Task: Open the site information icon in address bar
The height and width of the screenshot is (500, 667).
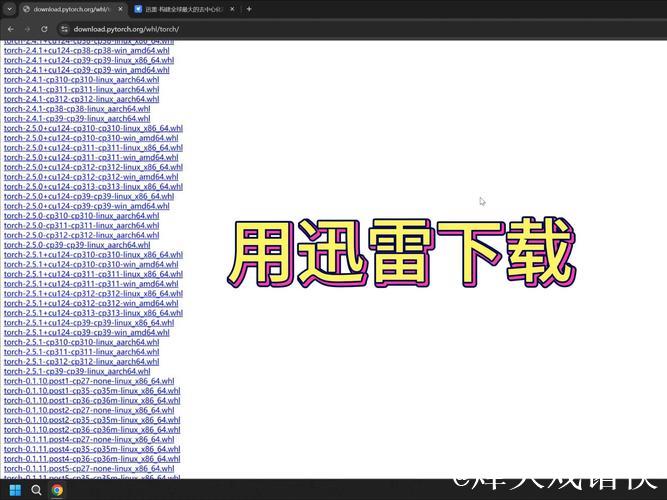Action: coord(64,29)
